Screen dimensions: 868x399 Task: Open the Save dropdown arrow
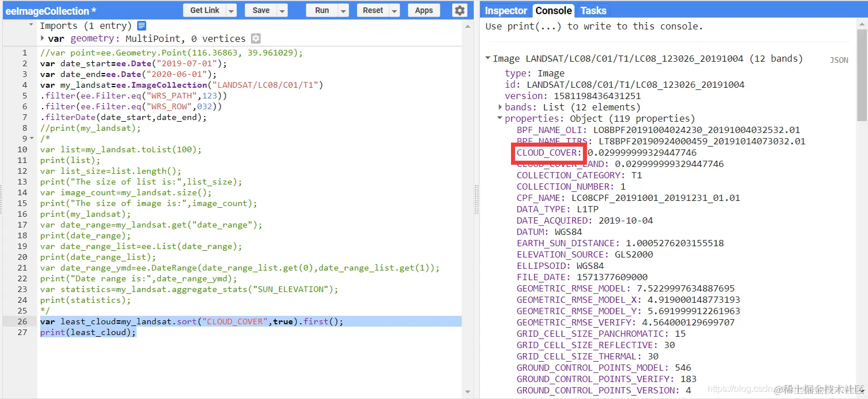[282, 10]
